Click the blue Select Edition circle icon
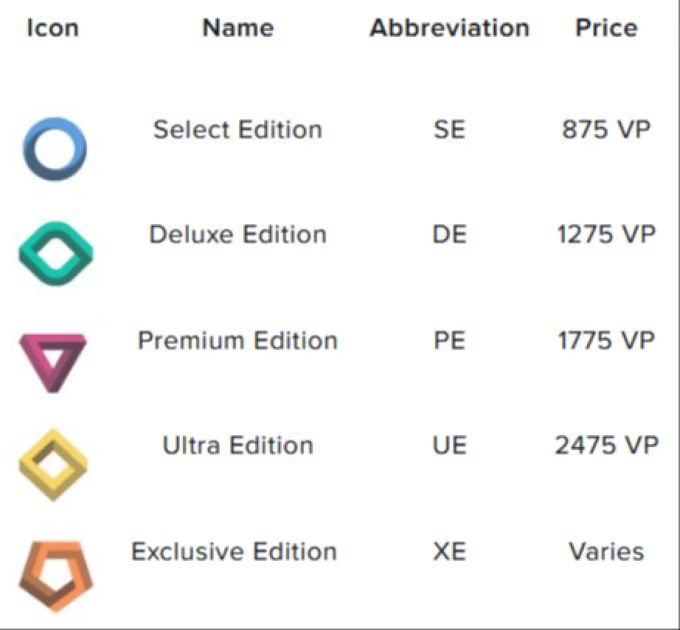This screenshot has height=630, width=680. [x=55, y=149]
